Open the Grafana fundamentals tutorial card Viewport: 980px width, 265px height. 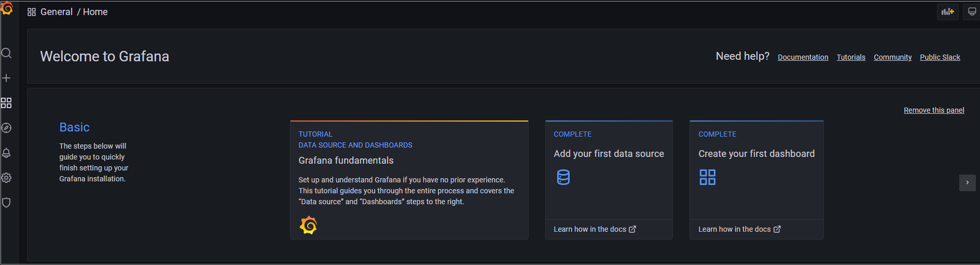(409, 180)
